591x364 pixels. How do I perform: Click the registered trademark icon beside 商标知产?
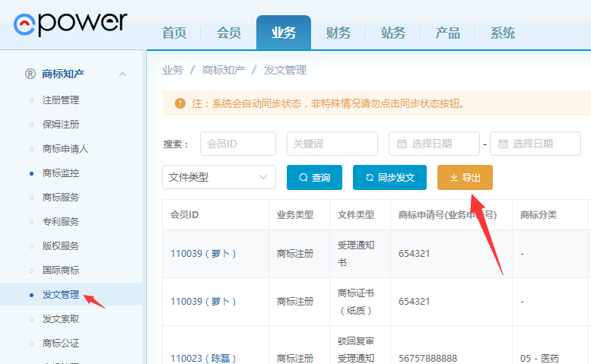pyautogui.click(x=30, y=74)
